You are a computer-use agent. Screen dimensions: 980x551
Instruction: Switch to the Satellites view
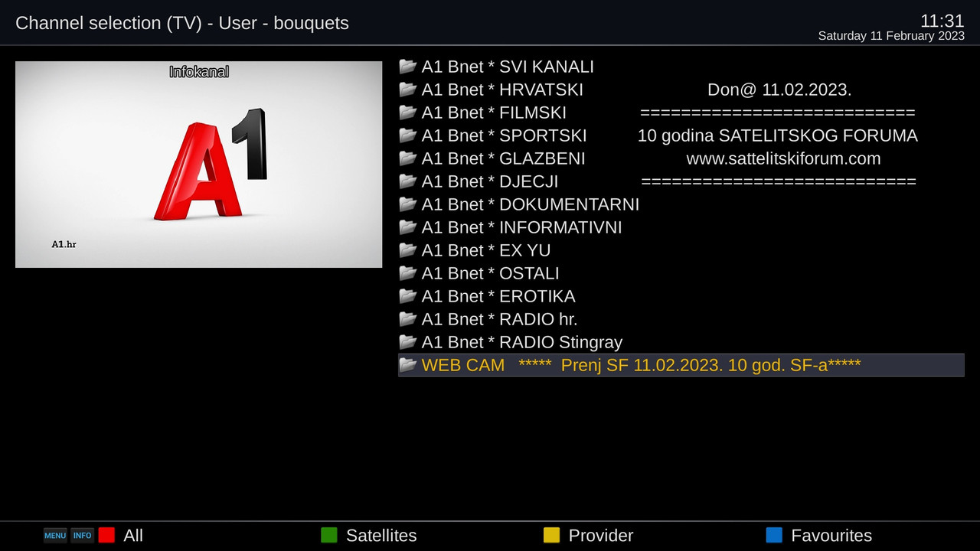point(381,536)
